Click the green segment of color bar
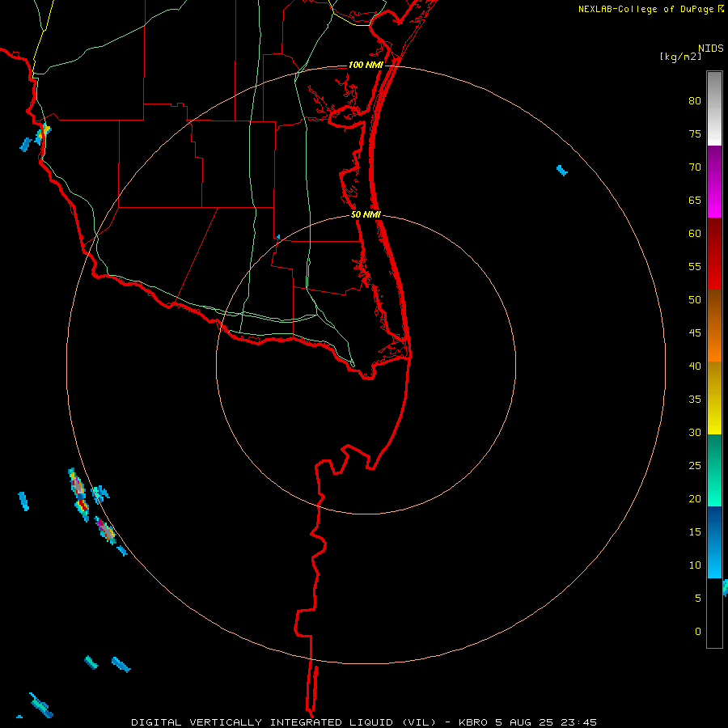The height and width of the screenshot is (728, 728). [714, 470]
